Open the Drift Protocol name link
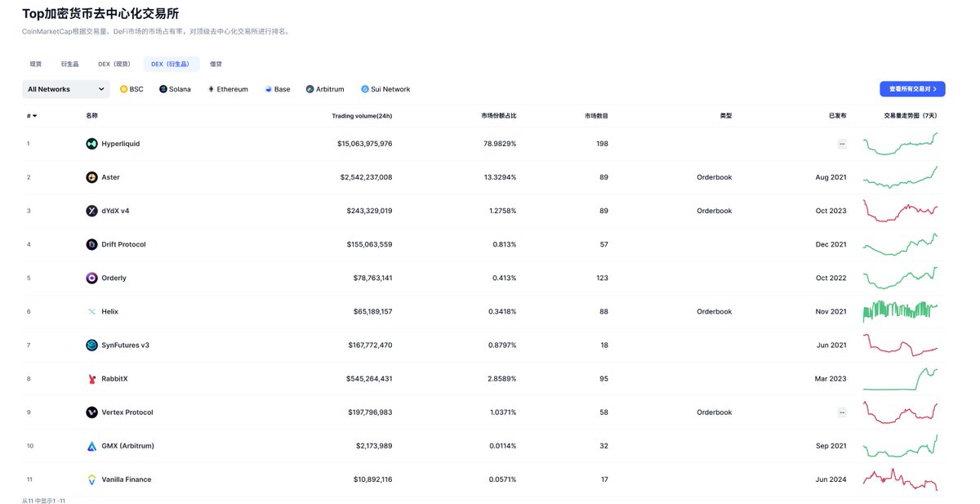This screenshot has height=504, width=980. (123, 244)
